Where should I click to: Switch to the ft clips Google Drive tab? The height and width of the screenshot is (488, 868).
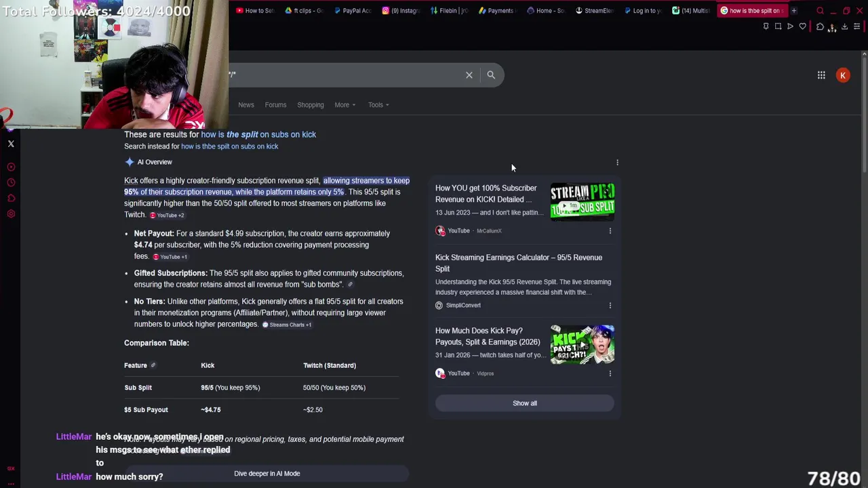click(x=304, y=11)
